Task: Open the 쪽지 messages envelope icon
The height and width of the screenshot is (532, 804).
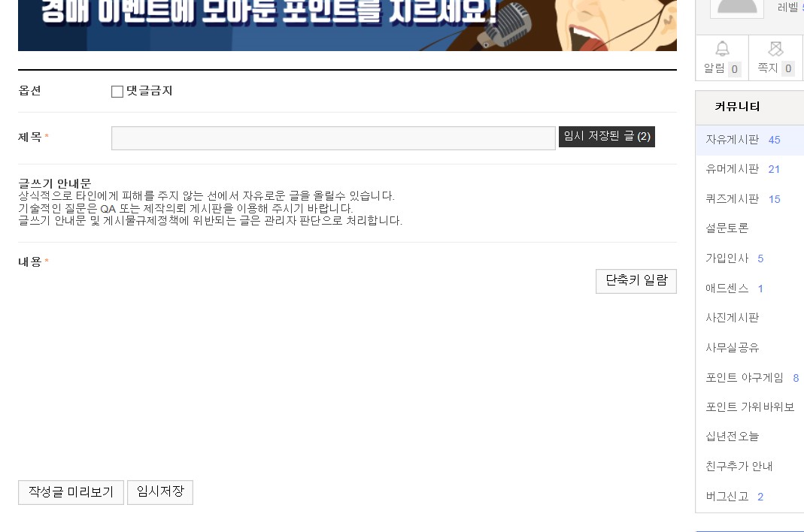Action: coord(775,49)
